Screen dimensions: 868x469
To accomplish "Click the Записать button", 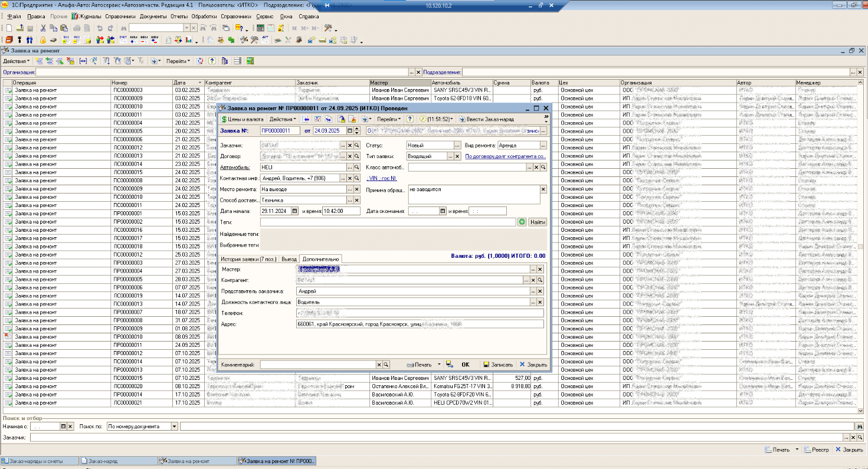I will [x=498, y=365].
